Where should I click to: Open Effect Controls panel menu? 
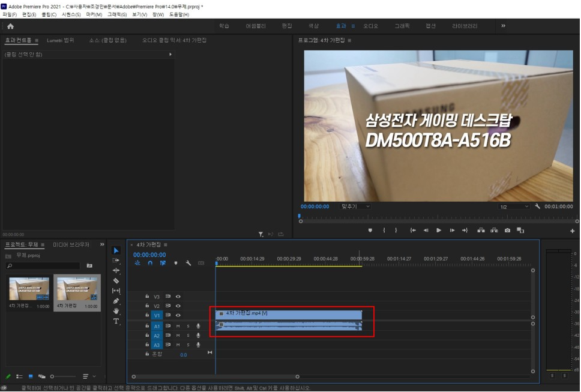coord(36,40)
